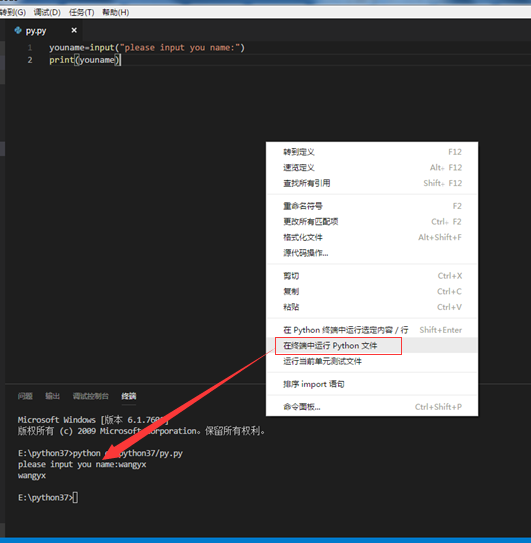The image size is (531, 543).
Task: Choose 格式化文件 in the context menu
Action: 372,237
